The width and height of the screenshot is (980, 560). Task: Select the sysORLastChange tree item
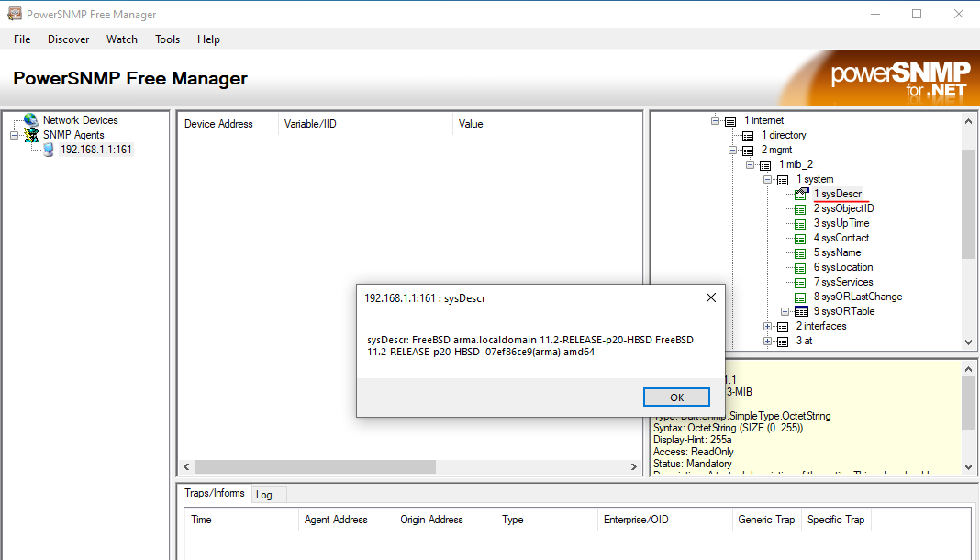pos(857,297)
